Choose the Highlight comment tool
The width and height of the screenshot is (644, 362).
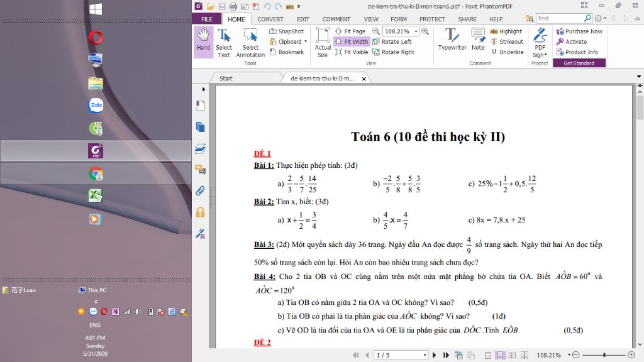tap(506, 31)
